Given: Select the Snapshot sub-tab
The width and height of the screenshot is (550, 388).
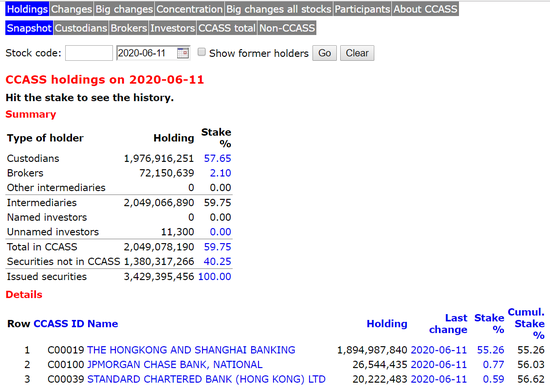Looking at the screenshot, I should point(29,28).
